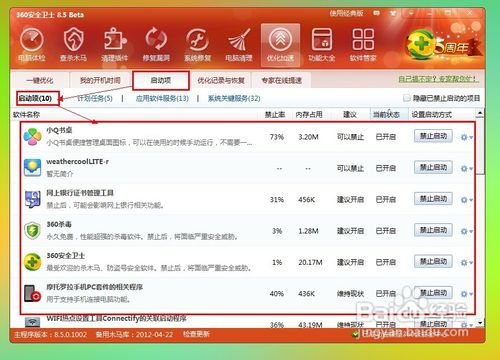Click 73% value in 小Q书桌 row
The width and height of the screenshot is (500, 360).
click(x=277, y=137)
